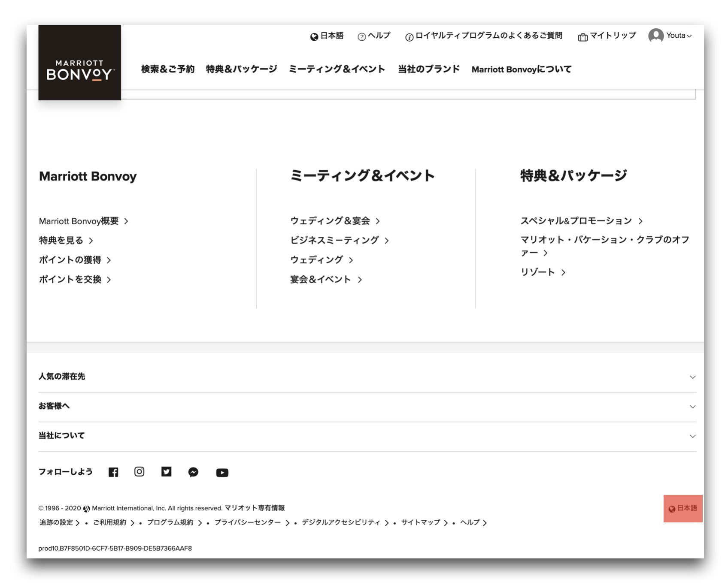Click the suitcase icon for マイトリップ
This screenshot has width=728, height=585.
pyautogui.click(x=582, y=37)
